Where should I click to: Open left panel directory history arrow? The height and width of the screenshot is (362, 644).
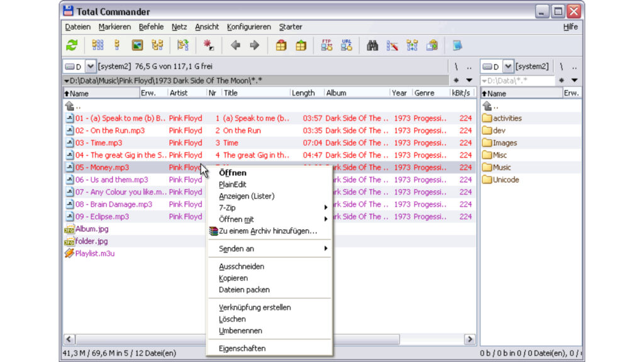pyautogui.click(x=469, y=80)
